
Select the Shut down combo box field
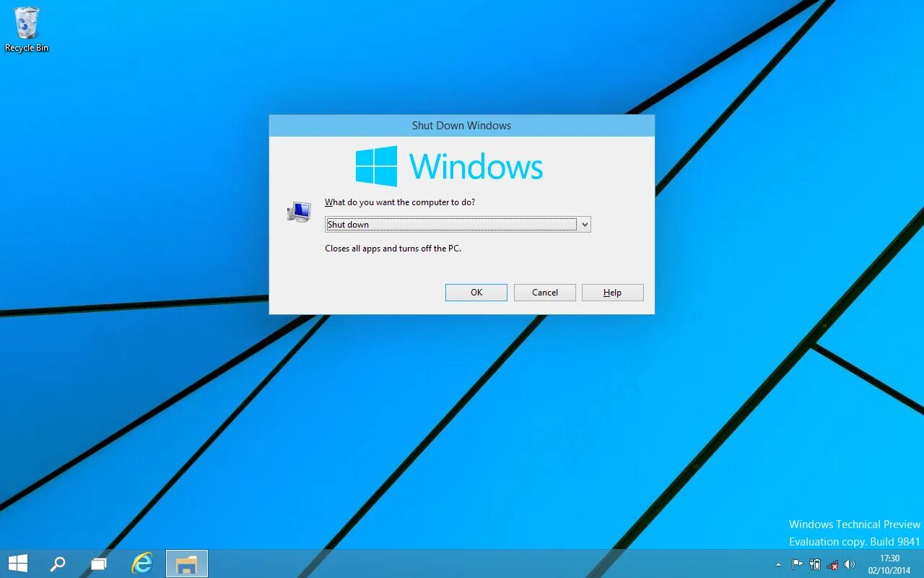click(458, 225)
